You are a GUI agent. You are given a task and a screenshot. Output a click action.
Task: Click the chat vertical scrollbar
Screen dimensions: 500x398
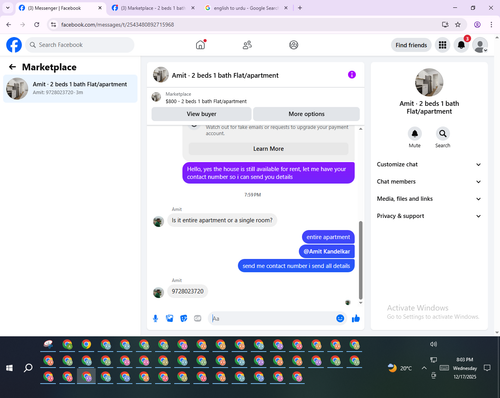coord(360,260)
